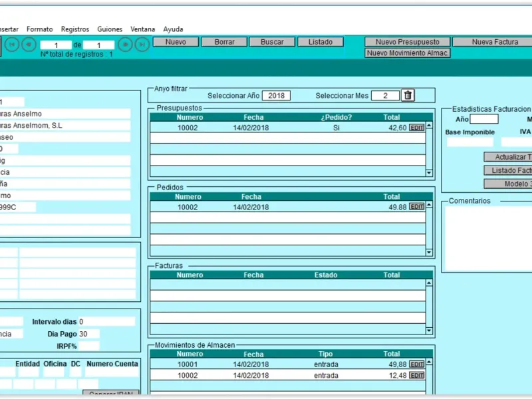This screenshot has height=399, width=532.
Task: Click the Borrar button
Action: click(x=224, y=42)
